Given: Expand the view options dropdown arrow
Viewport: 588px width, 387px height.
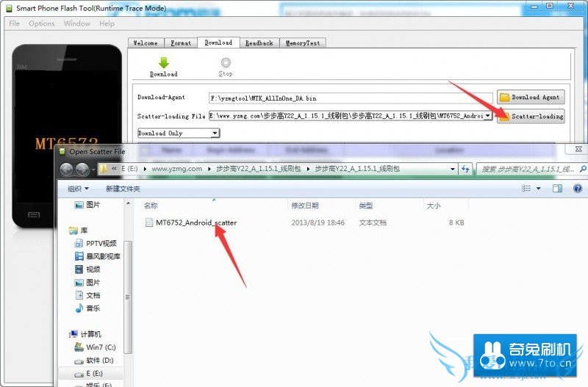Looking at the screenshot, I should pyautogui.click(x=539, y=189).
